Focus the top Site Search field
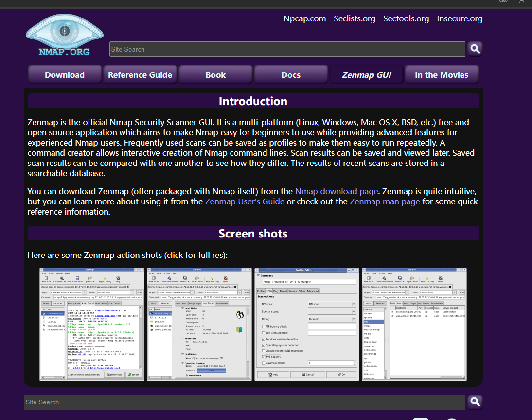 click(x=287, y=49)
